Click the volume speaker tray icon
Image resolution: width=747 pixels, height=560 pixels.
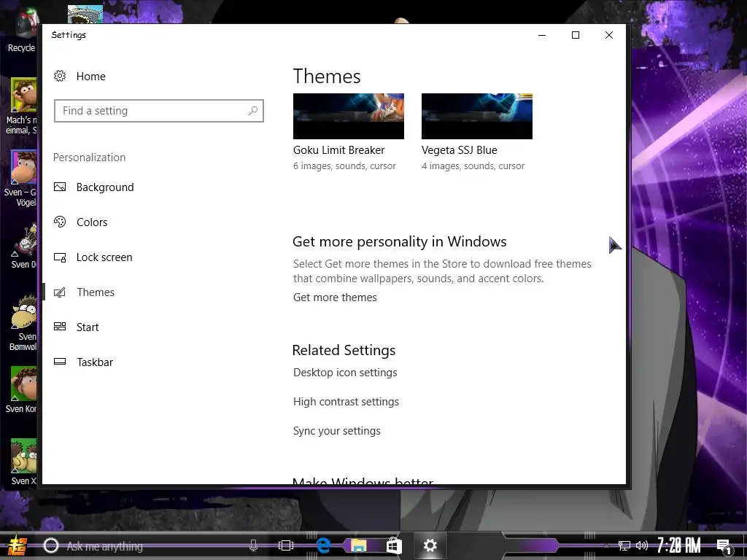(642, 545)
